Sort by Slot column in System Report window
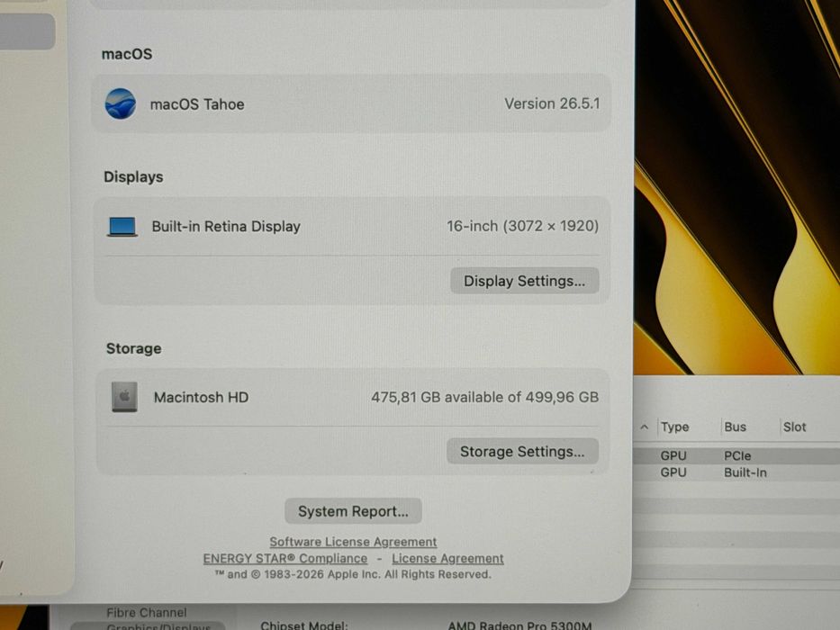 794,427
